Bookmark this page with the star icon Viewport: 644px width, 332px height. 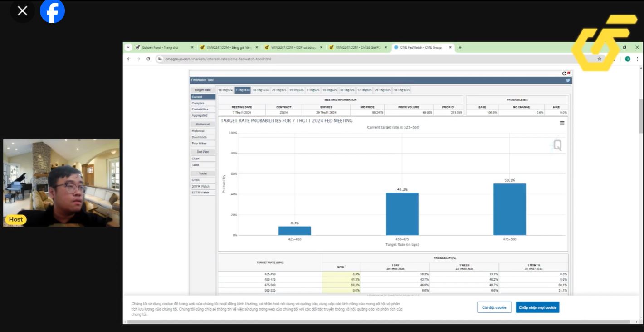pyautogui.click(x=600, y=59)
